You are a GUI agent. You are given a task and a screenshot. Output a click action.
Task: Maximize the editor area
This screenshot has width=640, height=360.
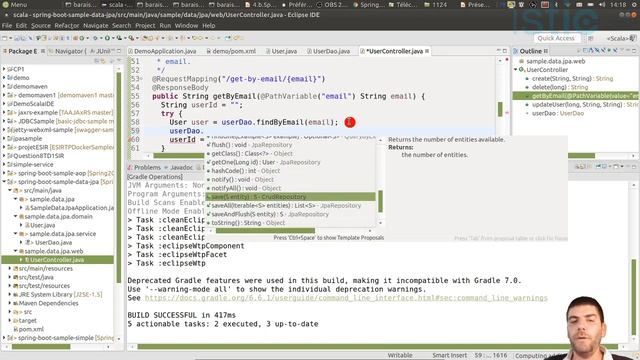505,51
